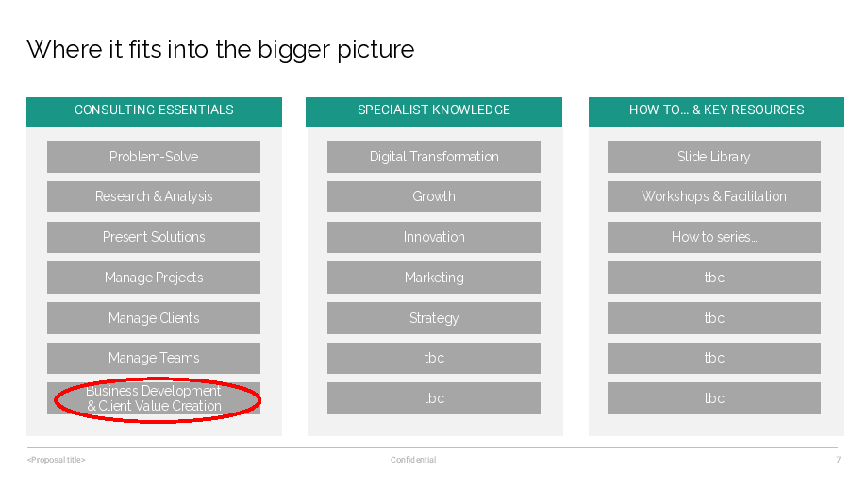
Task: Open the Slide Library box
Action: (714, 157)
